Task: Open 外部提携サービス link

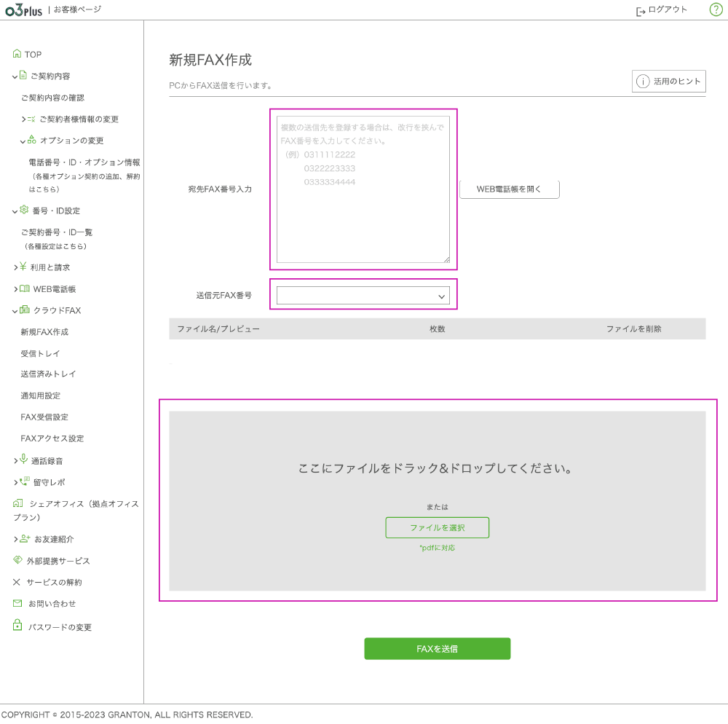Action: (x=58, y=561)
